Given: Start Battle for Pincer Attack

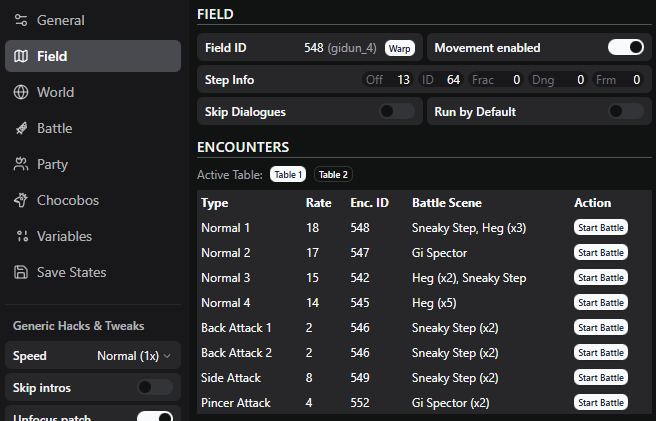Looking at the screenshot, I should (601, 403).
